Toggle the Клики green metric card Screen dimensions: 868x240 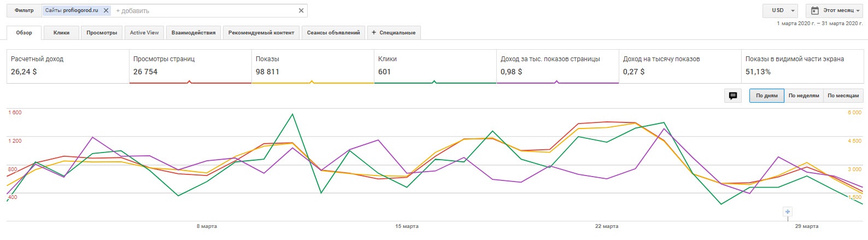point(435,66)
